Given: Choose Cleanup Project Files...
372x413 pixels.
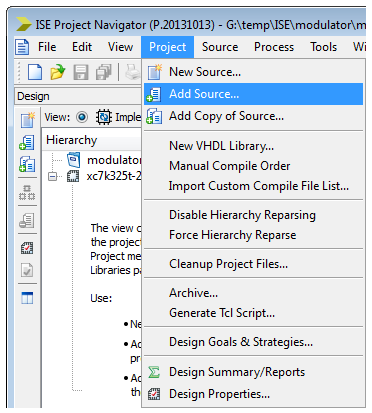Looking at the screenshot, I should 253,264.
